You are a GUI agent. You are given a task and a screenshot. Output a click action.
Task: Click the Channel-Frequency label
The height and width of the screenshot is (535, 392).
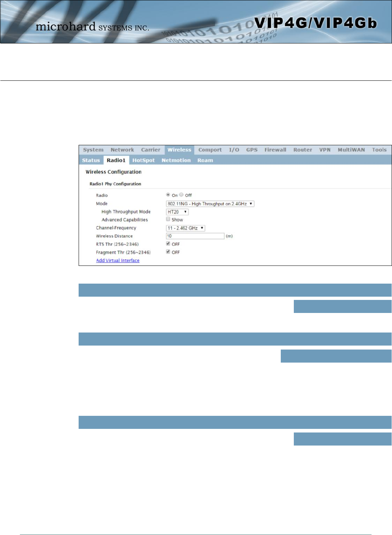(x=116, y=228)
